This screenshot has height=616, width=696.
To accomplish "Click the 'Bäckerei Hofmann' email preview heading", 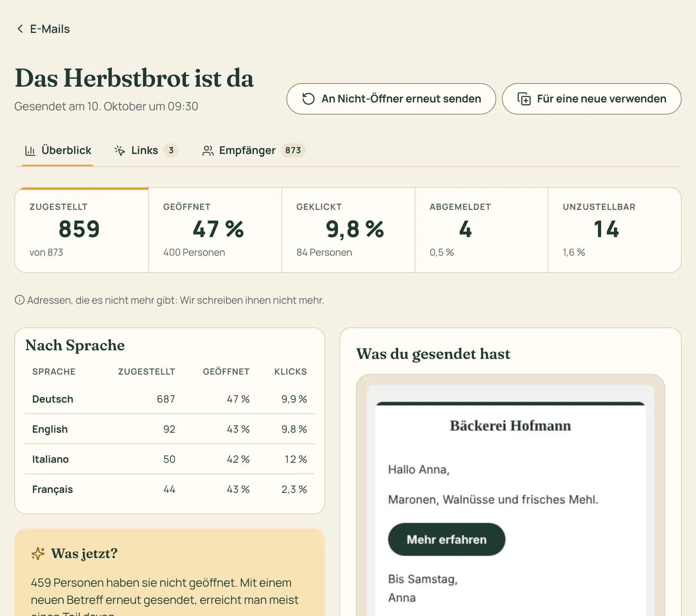I will tap(511, 426).
